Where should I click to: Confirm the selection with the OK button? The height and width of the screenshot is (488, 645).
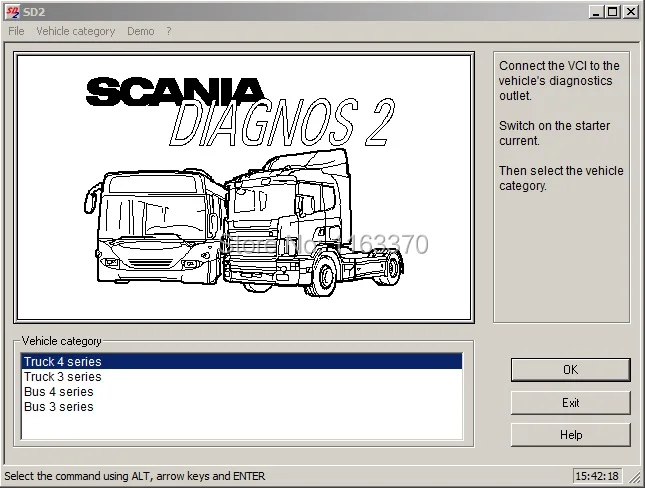[571, 369]
